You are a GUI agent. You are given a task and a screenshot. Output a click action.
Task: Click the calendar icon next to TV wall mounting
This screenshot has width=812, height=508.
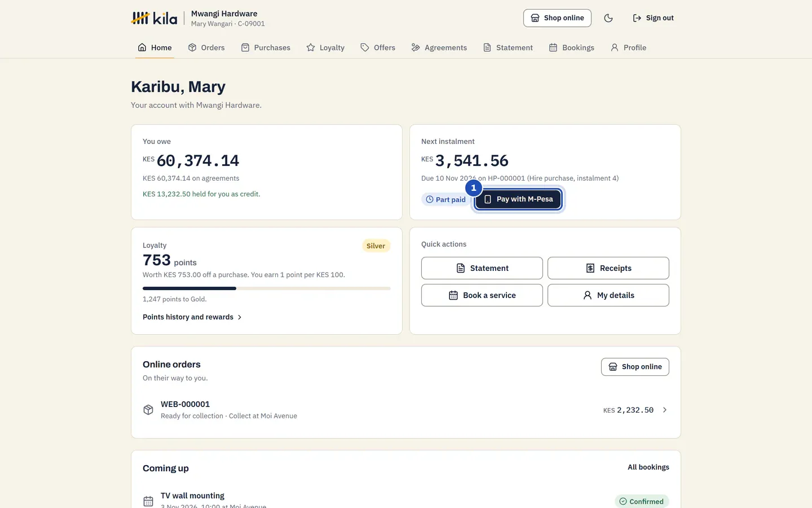(148, 501)
